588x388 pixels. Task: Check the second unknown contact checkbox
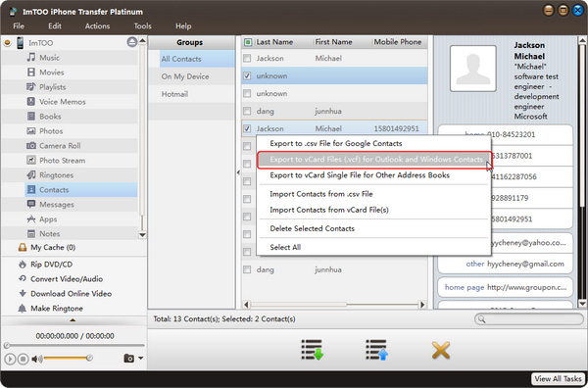pyautogui.click(x=247, y=93)
